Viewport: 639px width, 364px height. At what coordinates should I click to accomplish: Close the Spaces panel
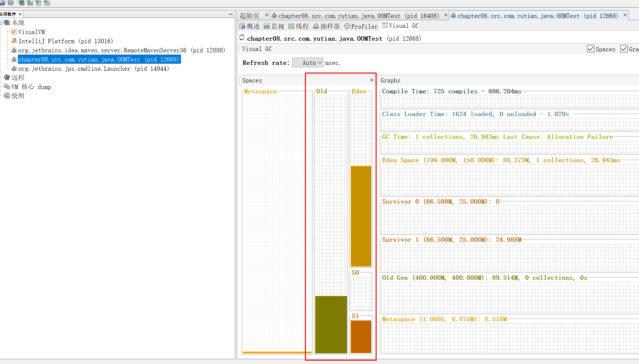372,80
